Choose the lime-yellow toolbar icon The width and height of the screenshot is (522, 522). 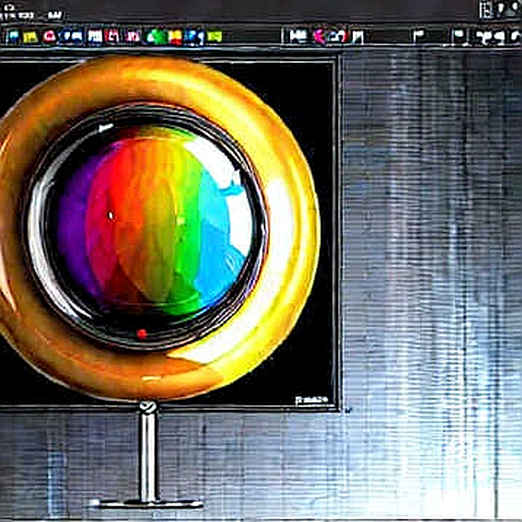point(214,36)
